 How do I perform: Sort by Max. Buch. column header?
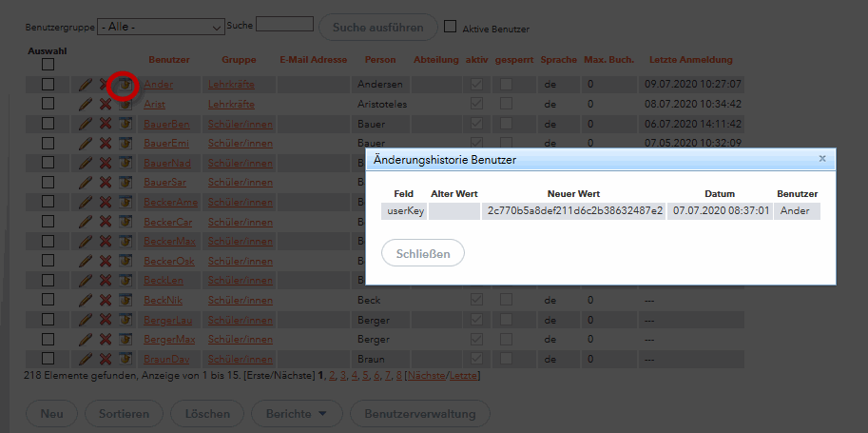[x=608, y=60]
